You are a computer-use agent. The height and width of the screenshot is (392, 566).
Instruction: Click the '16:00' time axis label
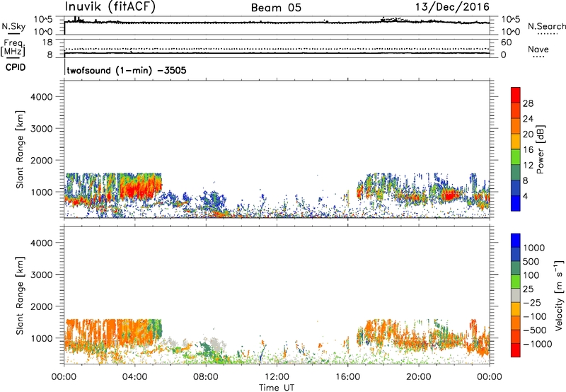[347, 377]
